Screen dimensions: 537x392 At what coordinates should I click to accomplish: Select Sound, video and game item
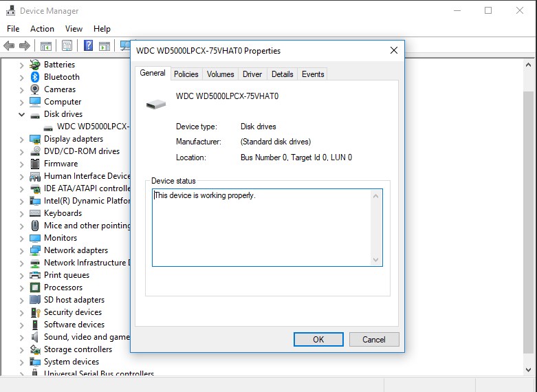(87, 337)
